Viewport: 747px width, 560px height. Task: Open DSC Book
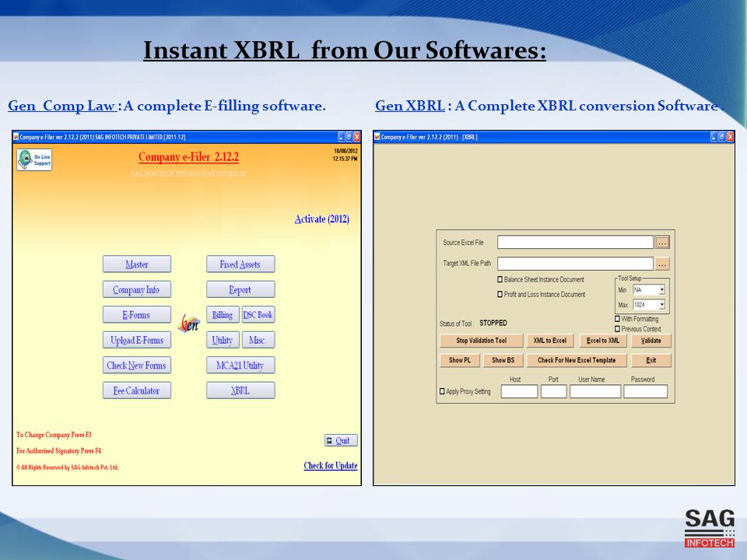(258, 315)
